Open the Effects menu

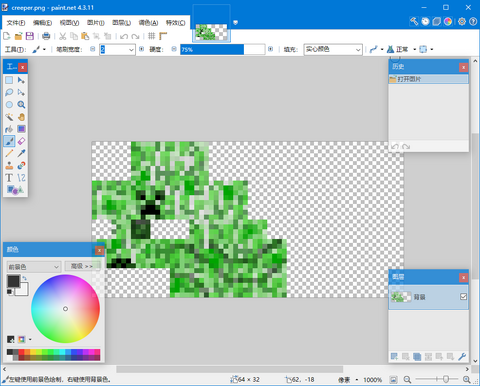tap(176, 23)
